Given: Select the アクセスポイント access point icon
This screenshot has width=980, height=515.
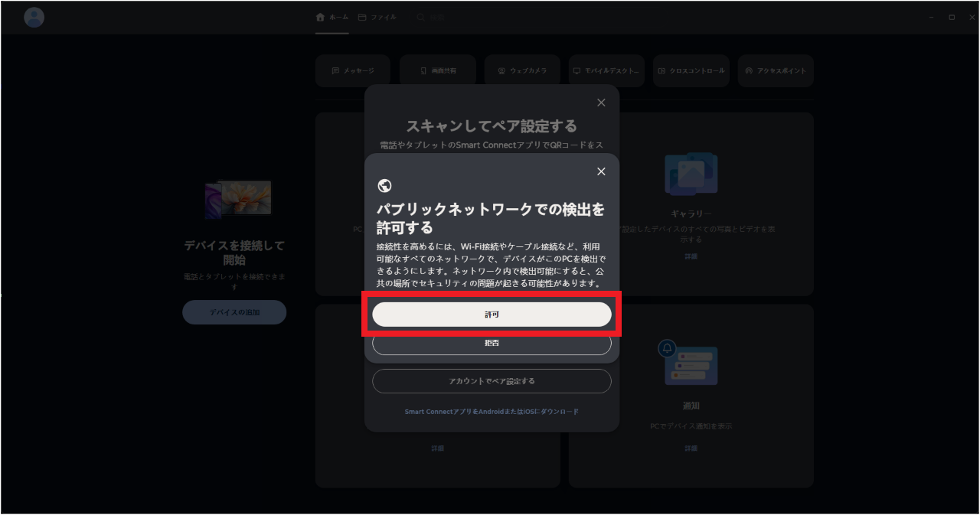Looking at the screenshot, I should [x=776, y=70].
